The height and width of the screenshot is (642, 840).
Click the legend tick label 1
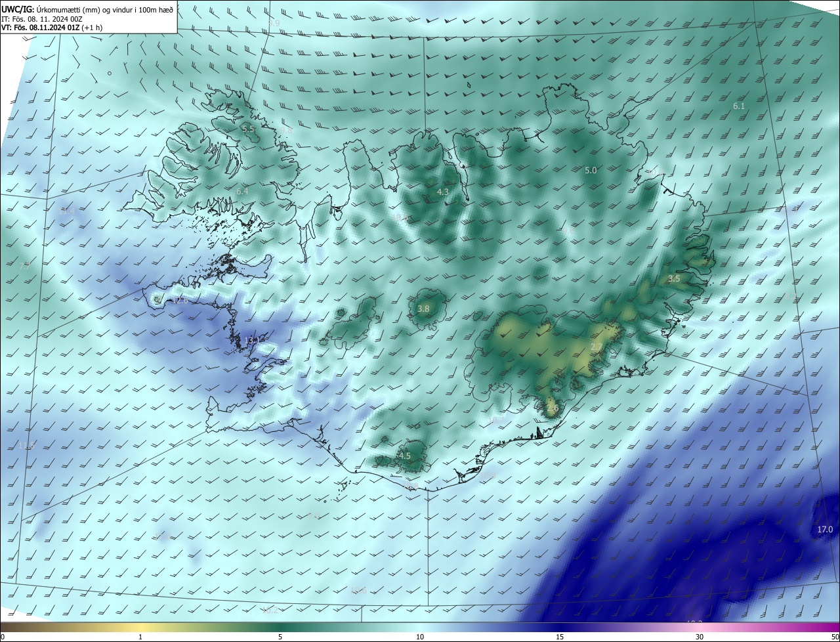pyautogui.click(x=140, y=637)
